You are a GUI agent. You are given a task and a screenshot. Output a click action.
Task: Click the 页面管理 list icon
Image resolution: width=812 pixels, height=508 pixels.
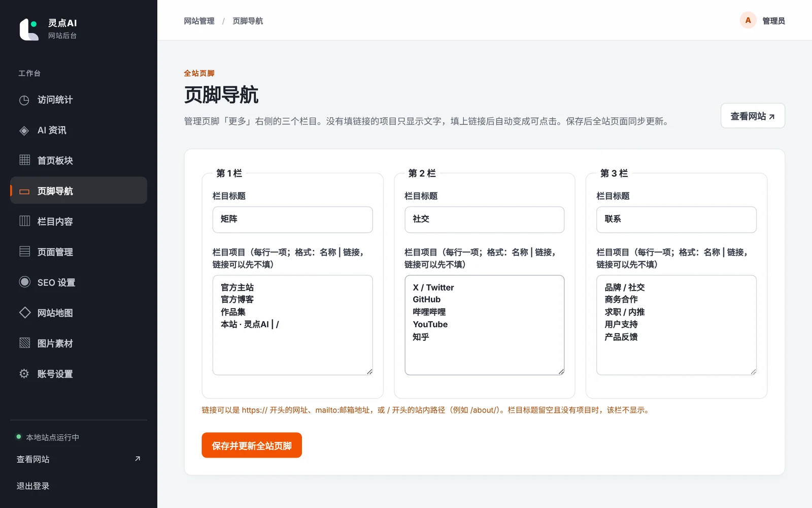pyautogui.click(x=24, y=251)
